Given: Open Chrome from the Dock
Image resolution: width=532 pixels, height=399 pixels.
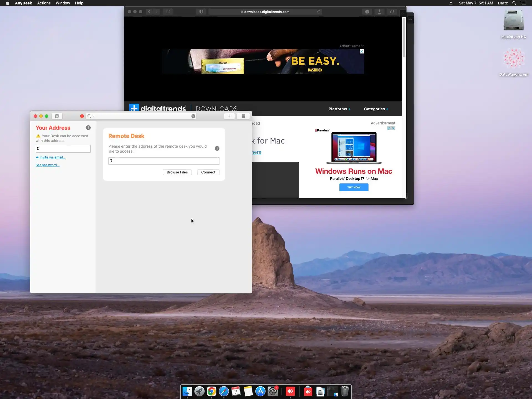Looking at the screenshot, I should pos(211,392).
